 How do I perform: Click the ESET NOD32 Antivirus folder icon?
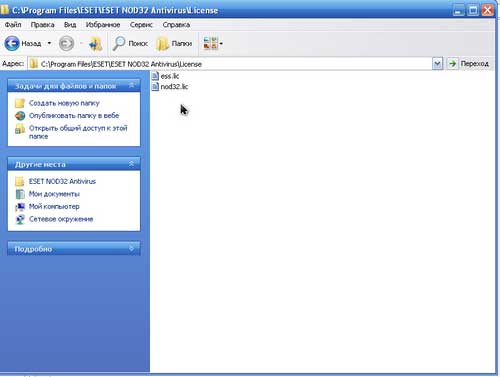[20, 181]
